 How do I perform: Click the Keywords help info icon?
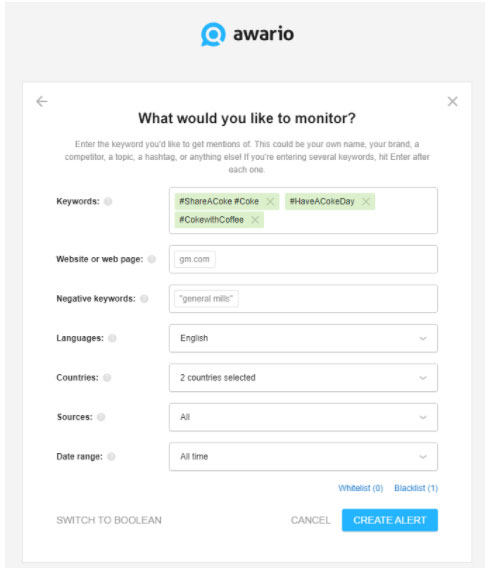tap(108, 201)
